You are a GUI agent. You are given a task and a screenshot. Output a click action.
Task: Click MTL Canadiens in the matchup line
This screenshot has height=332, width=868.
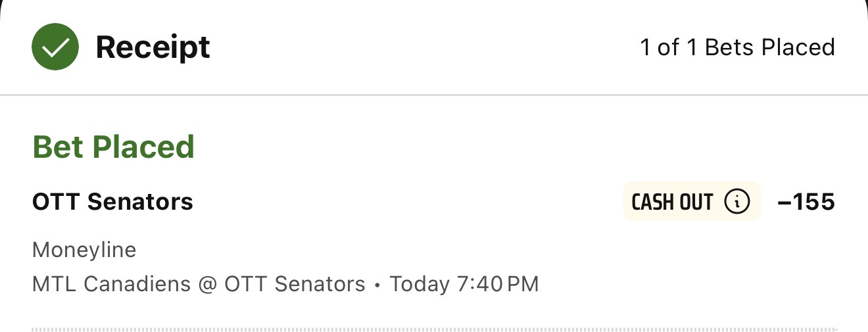pos(110,284)
